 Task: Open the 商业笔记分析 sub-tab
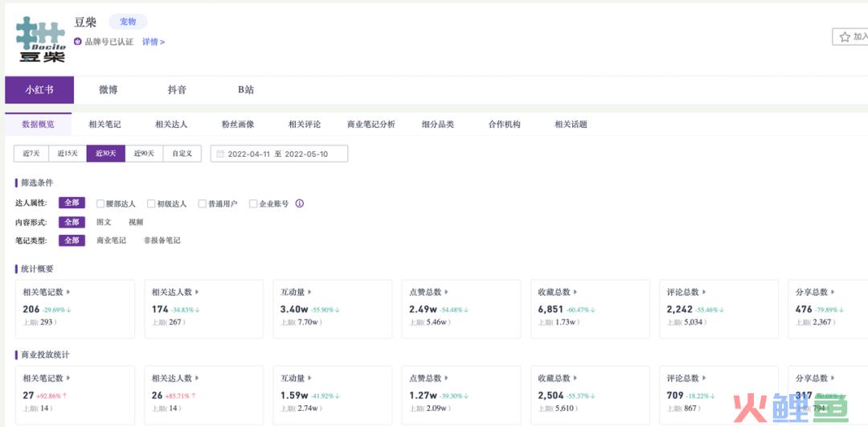371,125
